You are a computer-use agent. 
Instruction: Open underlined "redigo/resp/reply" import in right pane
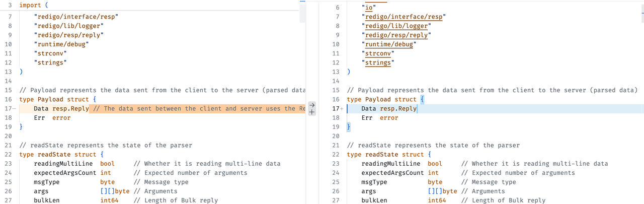click(x=396, y=35)
